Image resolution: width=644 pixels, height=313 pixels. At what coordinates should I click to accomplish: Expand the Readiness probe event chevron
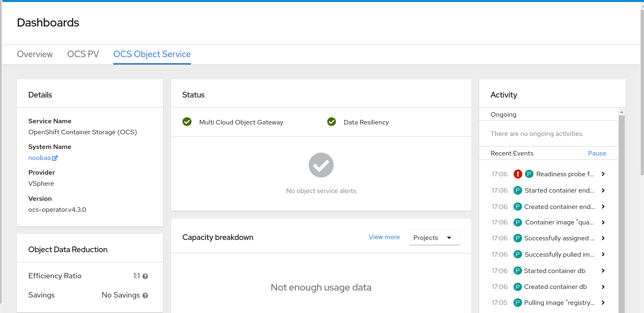click(x=603, y=174)
